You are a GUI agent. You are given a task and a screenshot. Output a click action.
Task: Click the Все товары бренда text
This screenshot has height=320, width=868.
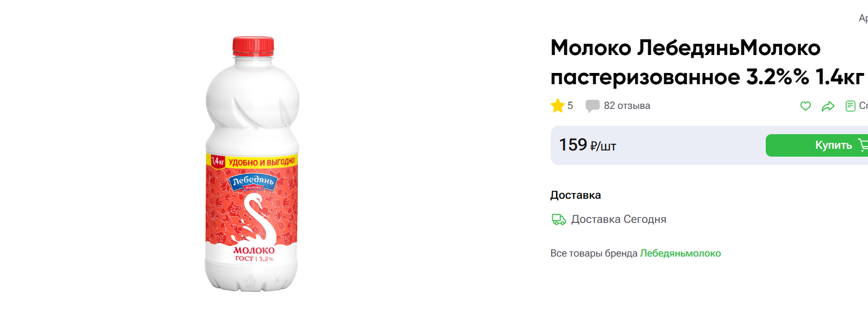tap(594, 253)
